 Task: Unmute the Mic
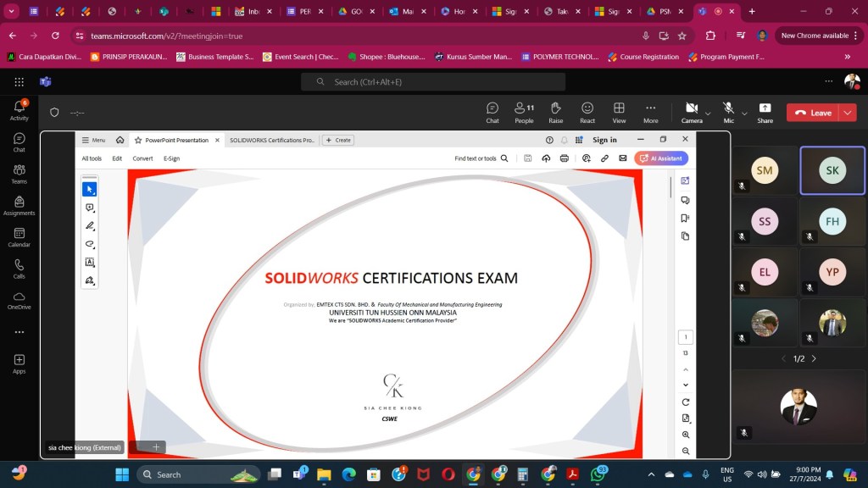coord(728,111)
